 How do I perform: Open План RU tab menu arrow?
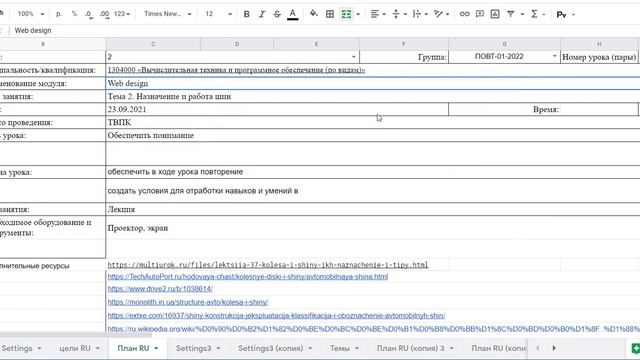pos(156,349)
